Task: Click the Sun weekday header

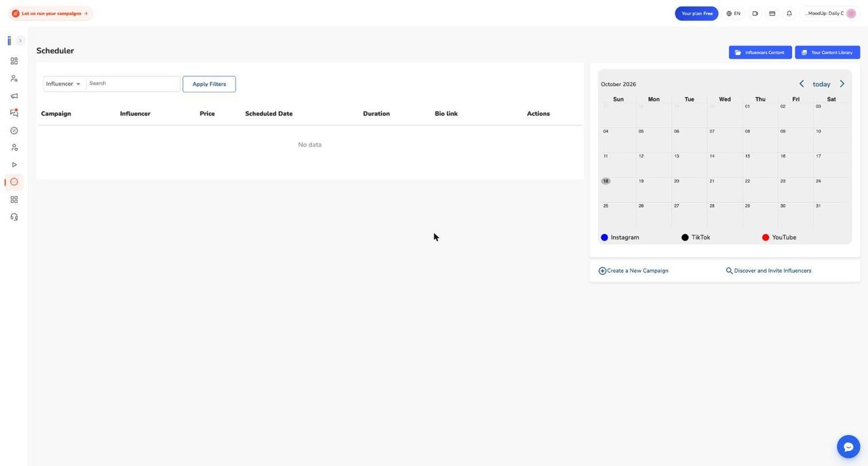Action: [x=618, y=99]
